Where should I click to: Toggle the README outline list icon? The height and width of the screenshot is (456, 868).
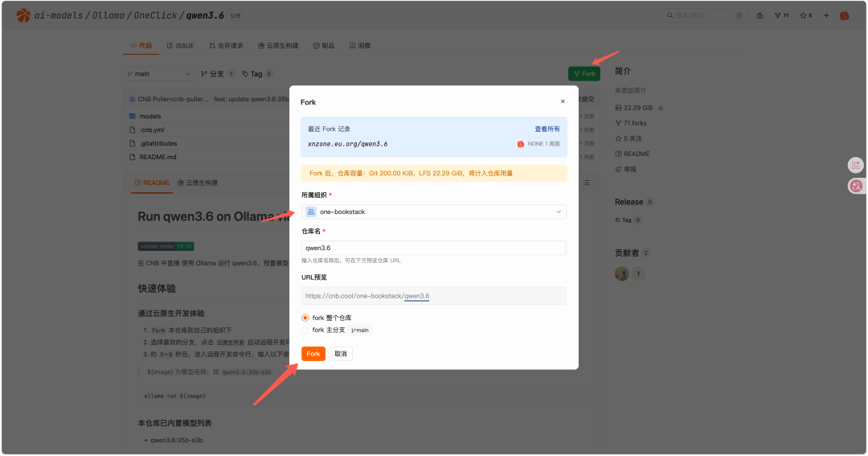[x=586, y=183]
